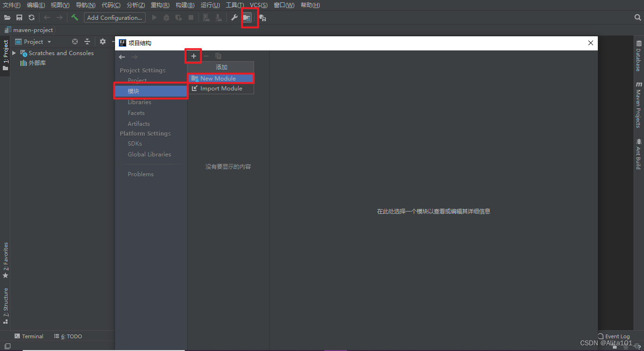
Task: Open the Terminal tool window tab
Action: [x=29, y=336]
